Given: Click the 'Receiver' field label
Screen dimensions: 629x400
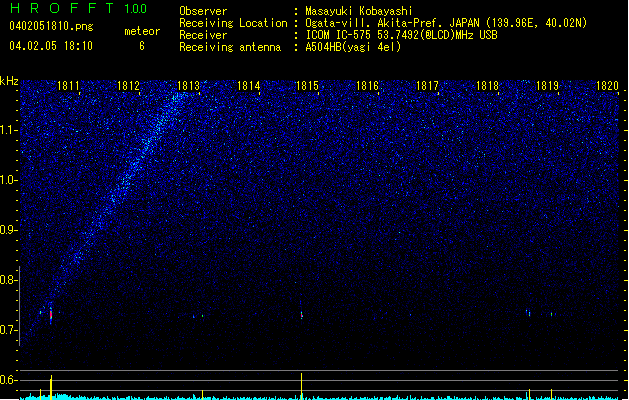Looking at the screenshot, I should tap(203, 35).
